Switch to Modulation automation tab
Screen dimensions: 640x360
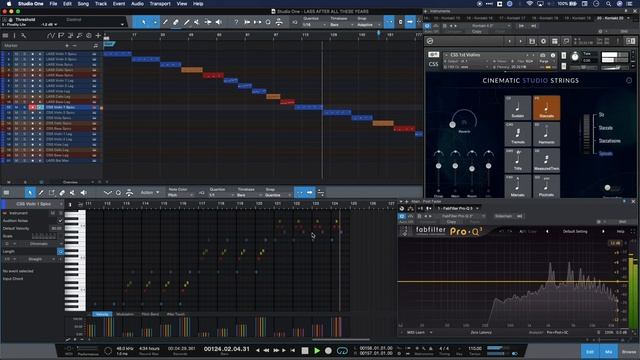(125, 314)
